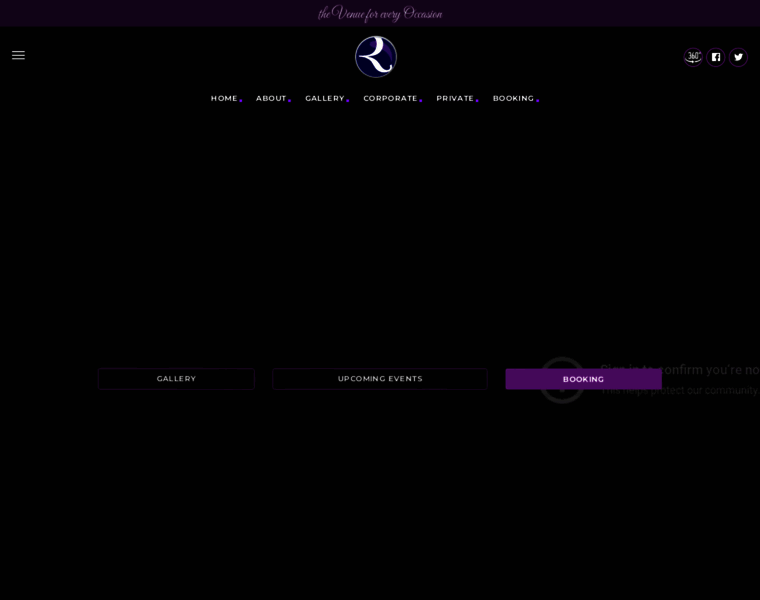
Task: Click the purple Booking button
Action: 584,379
